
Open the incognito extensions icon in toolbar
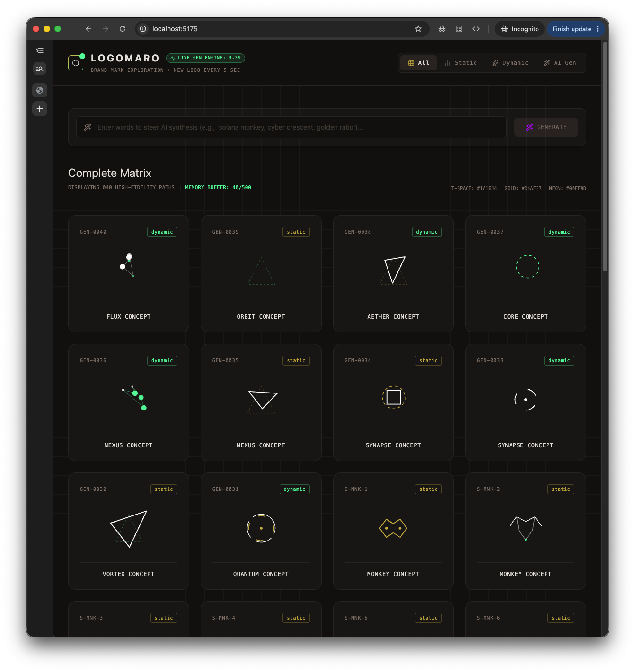[x=442, y=29]
